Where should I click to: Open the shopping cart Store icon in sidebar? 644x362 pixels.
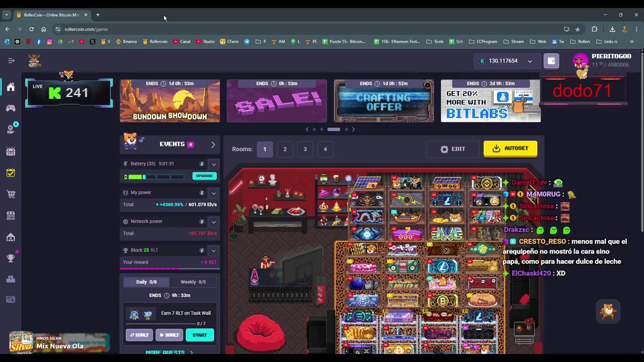(11, 194)
